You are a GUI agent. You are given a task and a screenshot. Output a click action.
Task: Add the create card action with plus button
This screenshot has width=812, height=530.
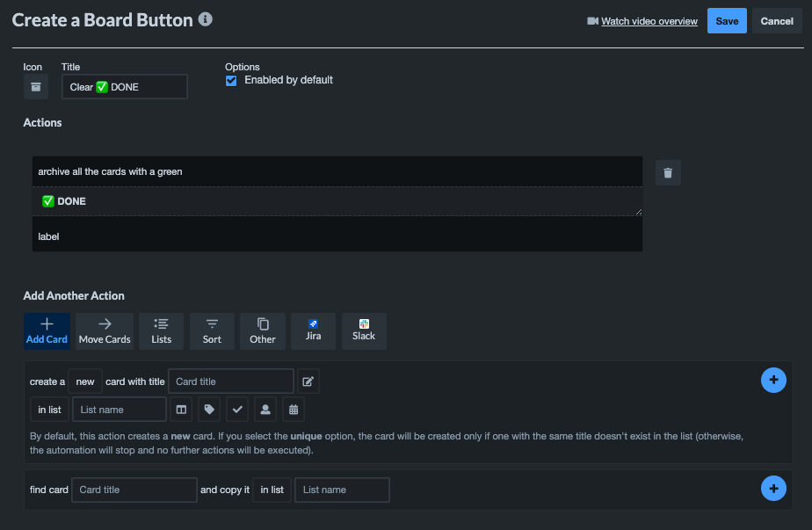[x=773, y=381]
